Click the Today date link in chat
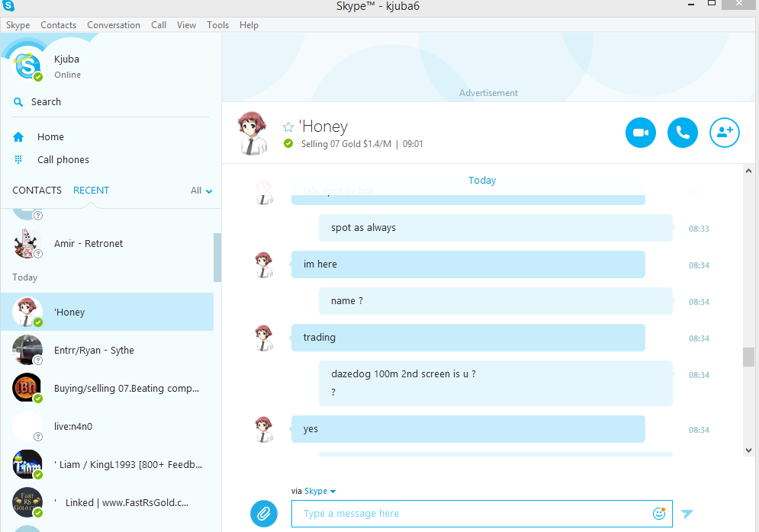This screenshot has width=759, height=532. point(482,181)
